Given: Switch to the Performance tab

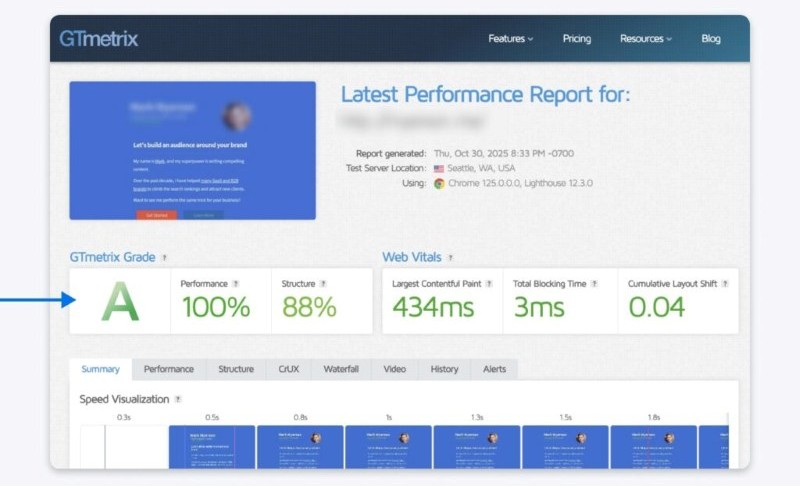Looking at the screenshot, I should tap(169, 369).
